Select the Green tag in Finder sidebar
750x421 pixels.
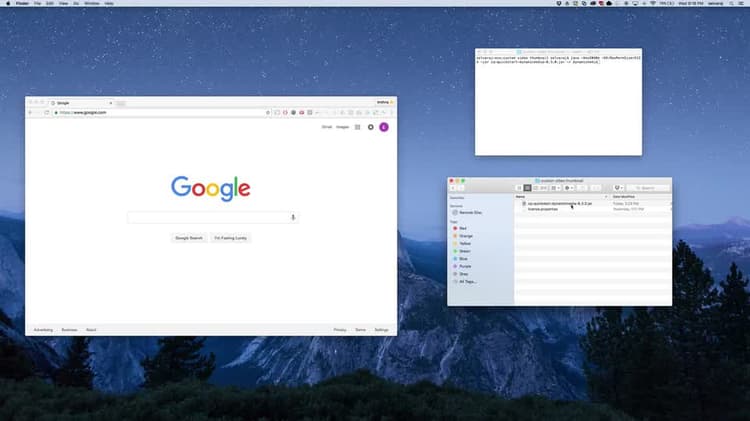[x=462, y=251]
